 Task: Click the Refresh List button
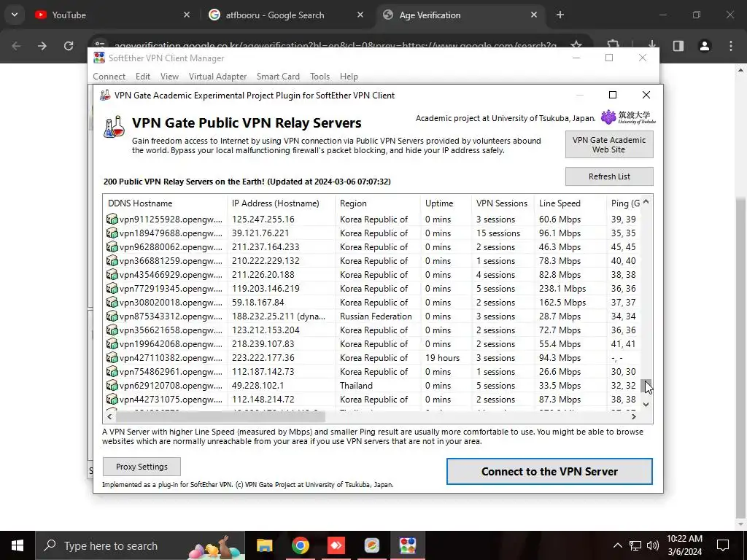coord(609,176)
